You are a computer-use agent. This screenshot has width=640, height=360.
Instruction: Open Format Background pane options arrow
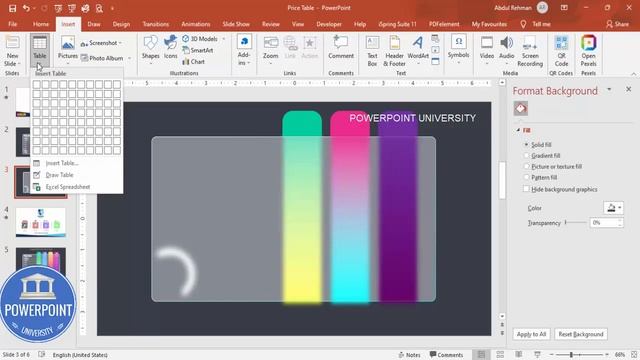pos(609,89)
